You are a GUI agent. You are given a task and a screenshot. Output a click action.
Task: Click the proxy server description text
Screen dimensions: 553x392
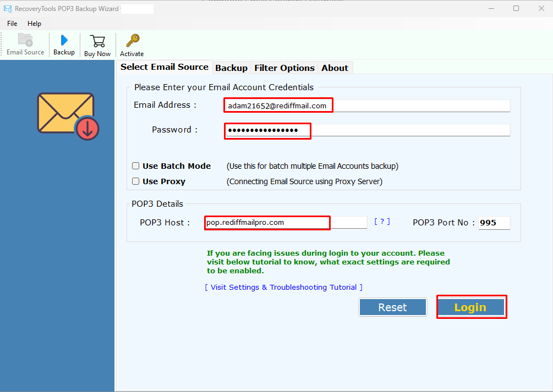coord(304,181)
